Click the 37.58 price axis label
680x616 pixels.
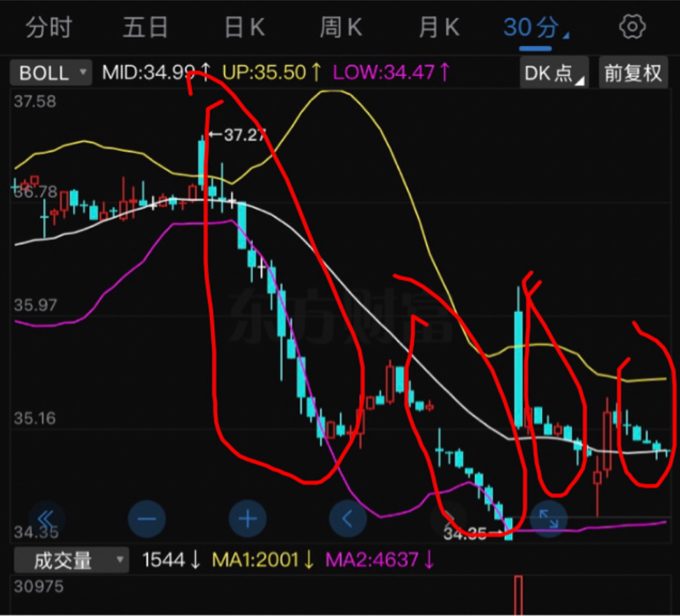point(35,102)
